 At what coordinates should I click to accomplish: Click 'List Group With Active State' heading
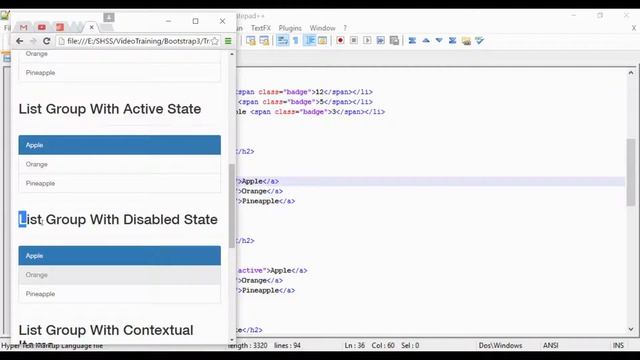110,109
